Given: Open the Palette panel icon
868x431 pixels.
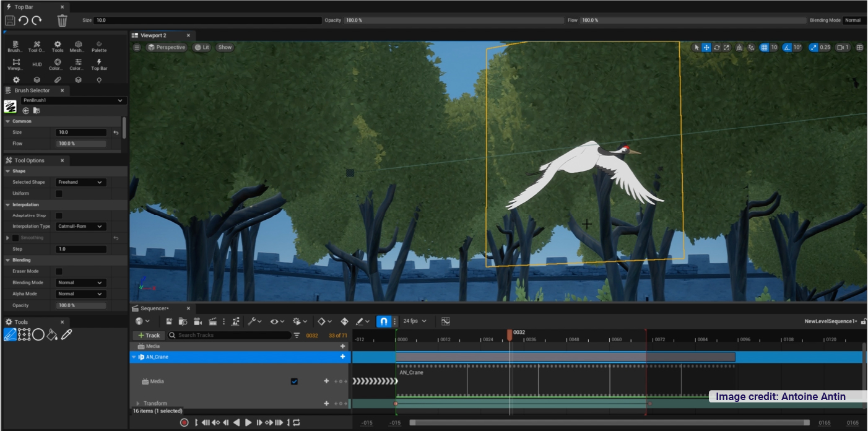Looking at the screenshot, I should coord(99,46).
